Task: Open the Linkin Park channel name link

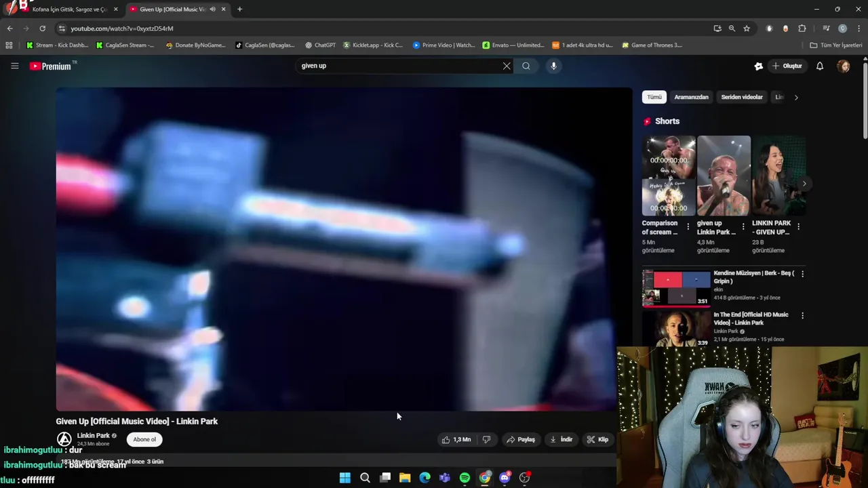Action: click(94, 436)
